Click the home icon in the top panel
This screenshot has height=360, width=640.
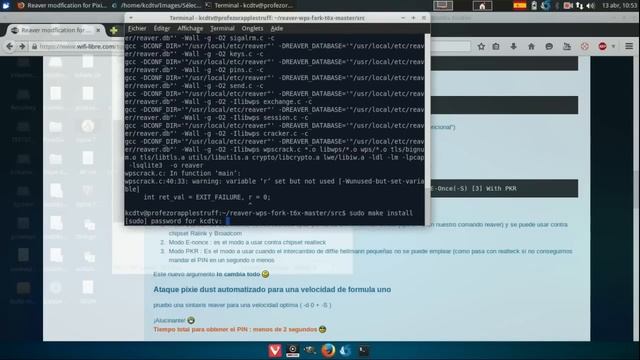point(482,6)
